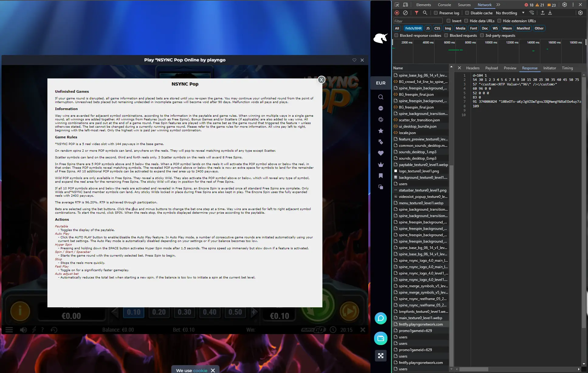Filter requests by Img type

(x=448, y=28)
